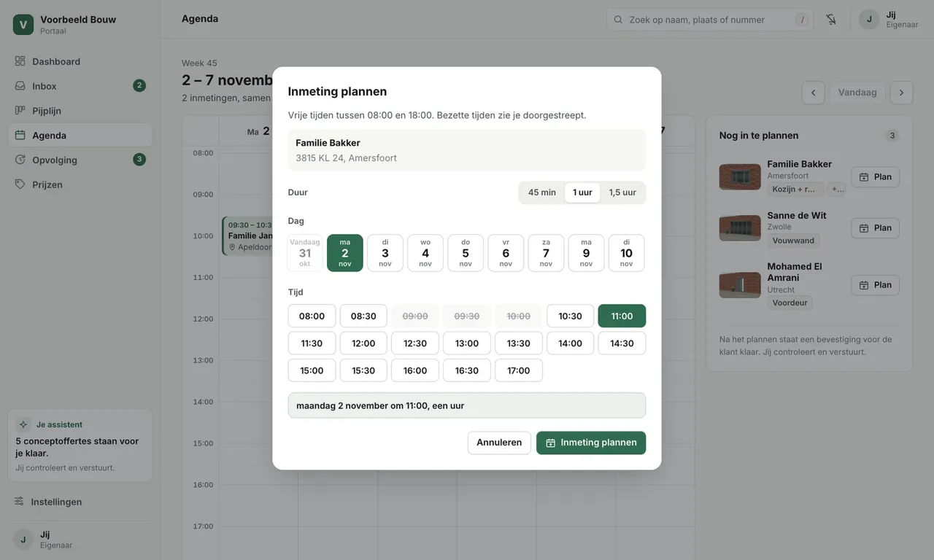Click the Jij Eigenaar profile in the sidebar
The width and height of the screenshot is (934, 560).
(x=80, y=540)
